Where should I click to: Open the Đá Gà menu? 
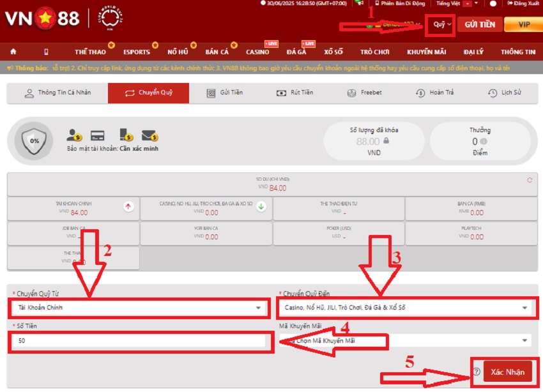[x=296, y=52]
